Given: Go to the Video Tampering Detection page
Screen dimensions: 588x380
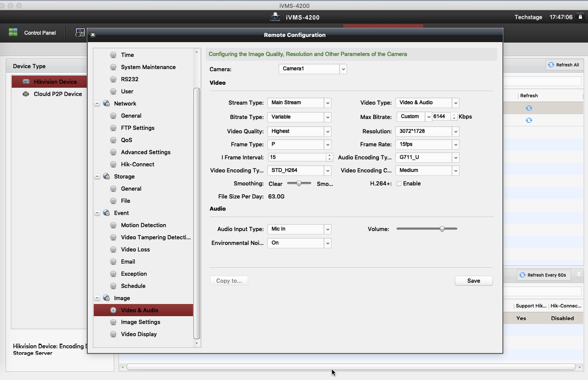Looking at the screenshot, I should point(155,237).
